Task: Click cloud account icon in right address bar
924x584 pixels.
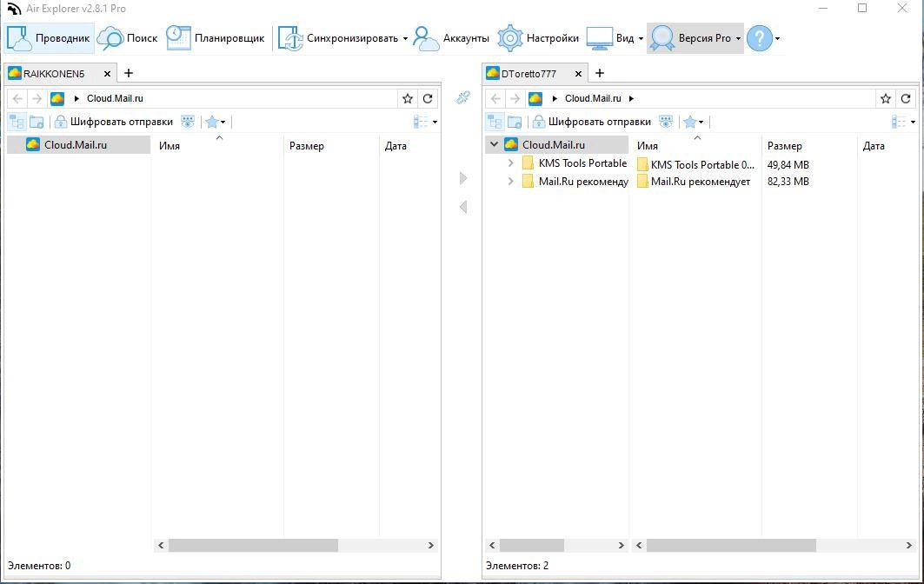Action: tap(535, 98)
